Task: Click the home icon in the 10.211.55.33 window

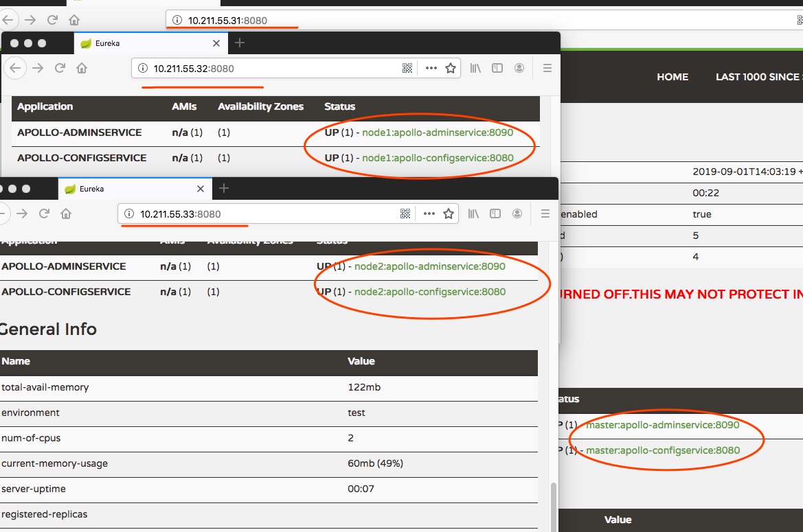Action: [66, 213]
